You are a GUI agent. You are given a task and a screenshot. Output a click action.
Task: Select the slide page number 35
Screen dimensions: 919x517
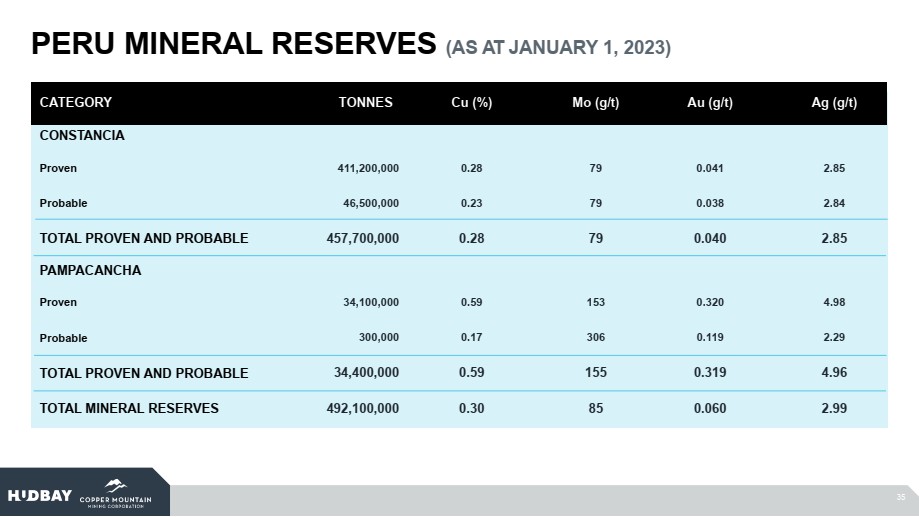[899, 497]
